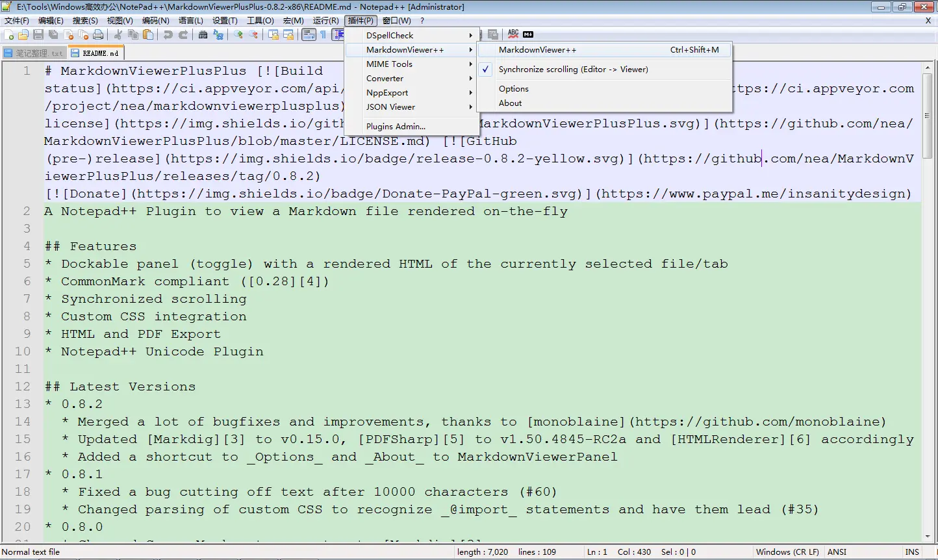Paste clipboard with the Paste icon
Image resolution: width=938 pixels, height=560 pixels.
pos(148,34)
